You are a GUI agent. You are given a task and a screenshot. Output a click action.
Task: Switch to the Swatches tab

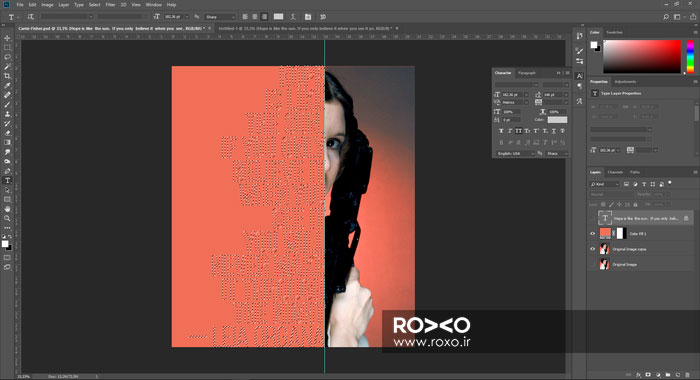pyautogui.click(x=614, y=33)
